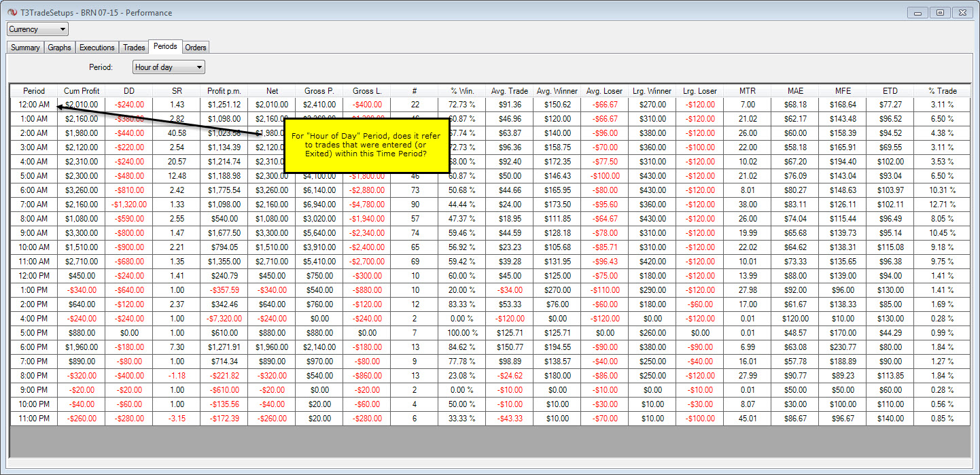980x475 pixels.
Task: Click the Gross L. column header
Action: [367, 90]
